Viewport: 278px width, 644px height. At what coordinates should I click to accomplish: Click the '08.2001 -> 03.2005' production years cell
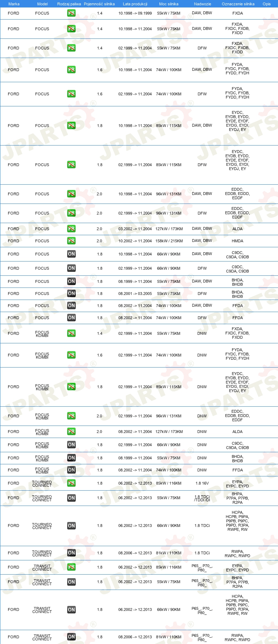[135, 294]
